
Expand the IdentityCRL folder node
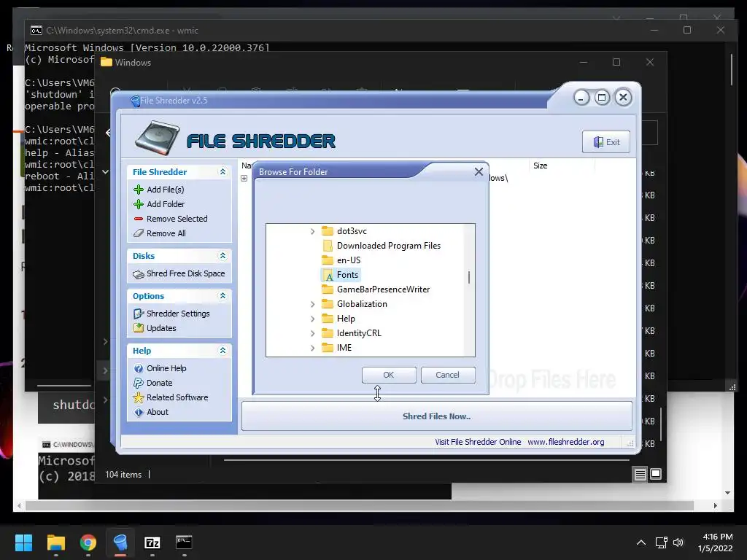tap(312, 333)
